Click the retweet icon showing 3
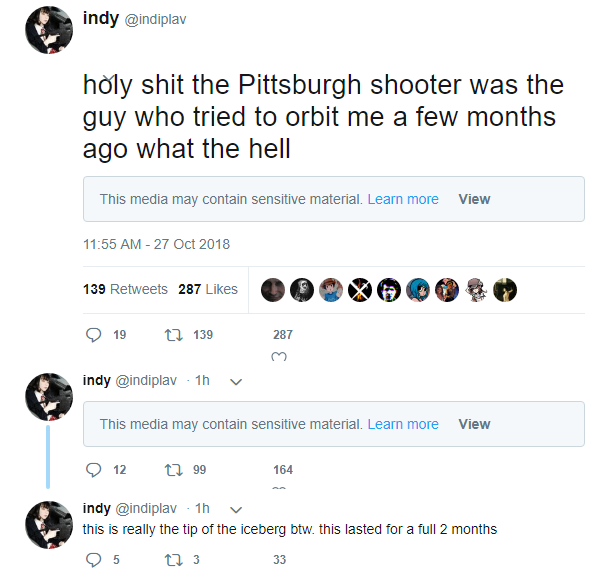Viewport: 600px width, 576px height. tap(173, 560)
